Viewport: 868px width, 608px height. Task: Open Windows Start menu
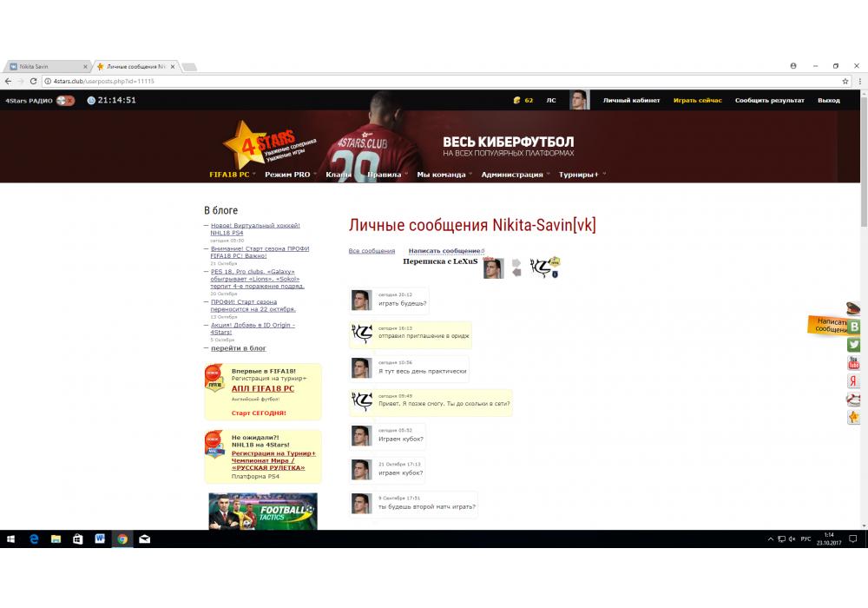(10, 539)
